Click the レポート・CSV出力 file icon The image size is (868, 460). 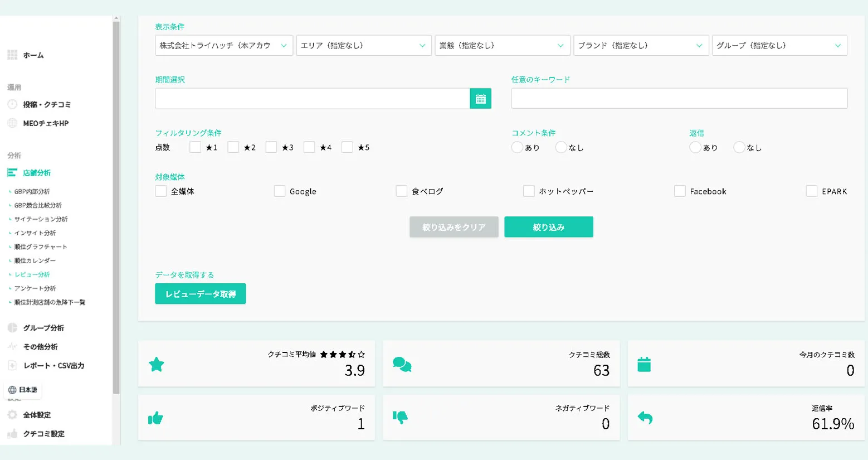point(12,366)
